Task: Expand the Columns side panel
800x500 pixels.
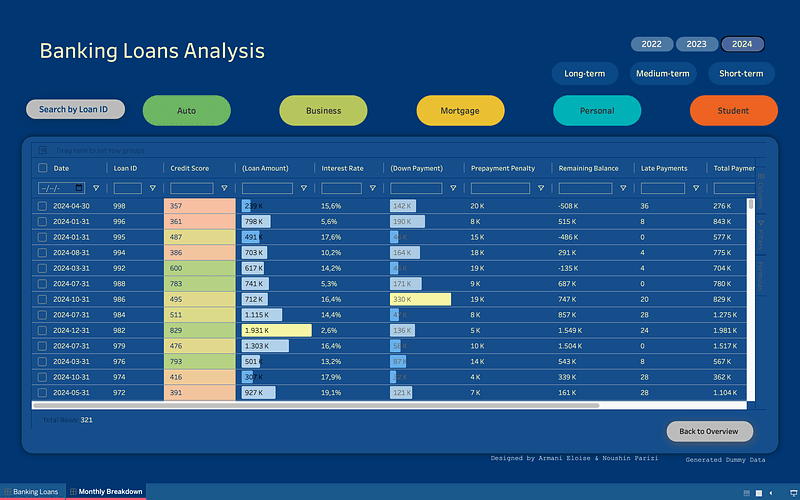Action: (761, 188)
